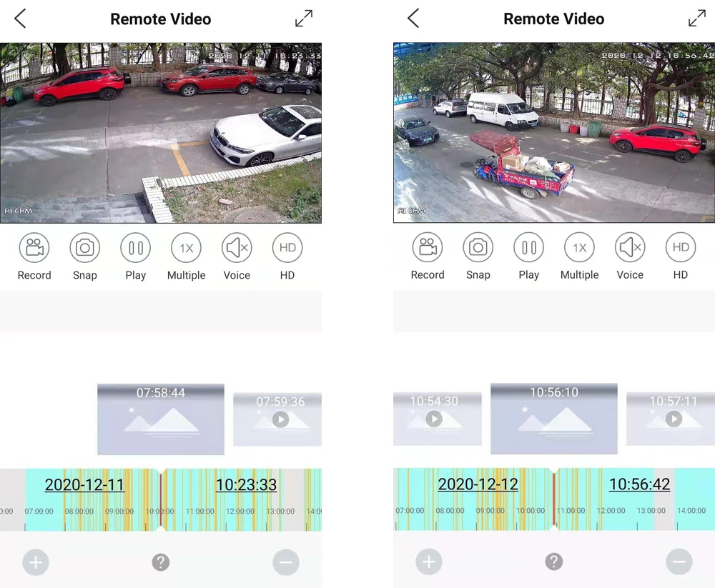The width and height of the screenshot is (715, 588).
Task: Go back from left Remote Video screen
Action: coord(20,19)
